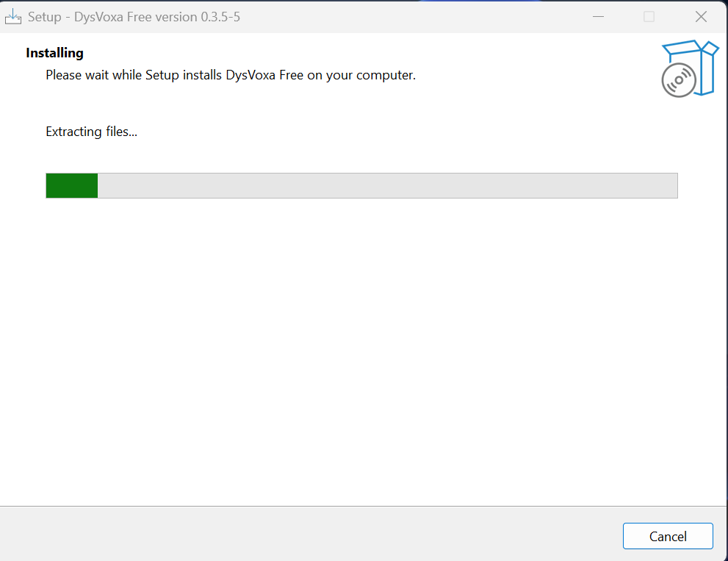The image size is (728, 561).
Task: Cancel the DysVoxa installation
Action: [668, 536]
